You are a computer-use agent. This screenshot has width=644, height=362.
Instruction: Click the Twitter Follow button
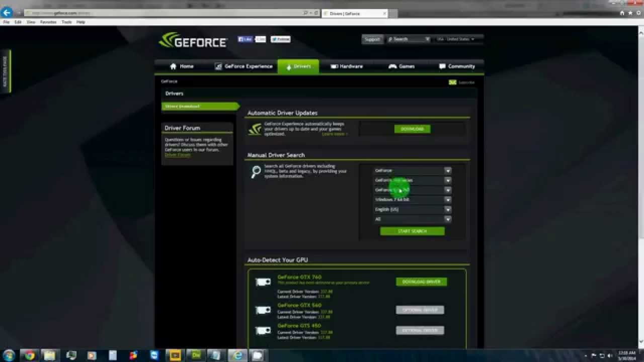[280, 39]
